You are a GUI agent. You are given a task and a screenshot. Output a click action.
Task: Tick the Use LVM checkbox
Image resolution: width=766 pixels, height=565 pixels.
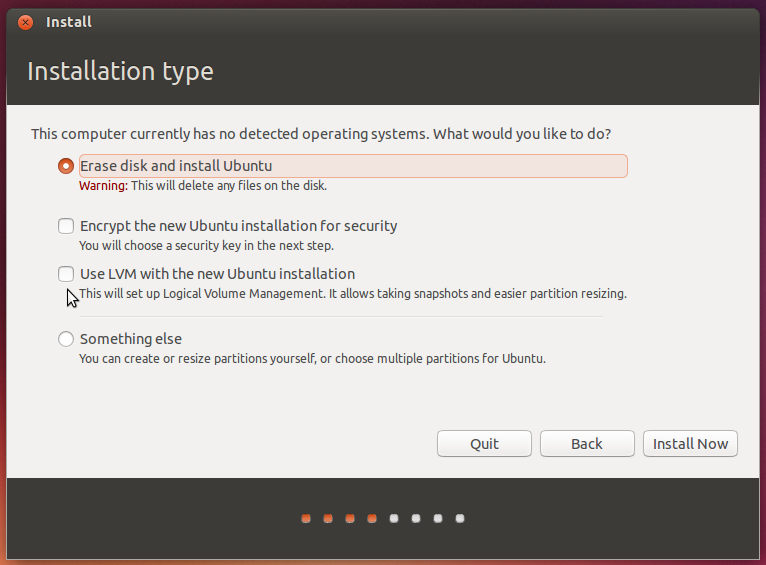pos(66,274)
